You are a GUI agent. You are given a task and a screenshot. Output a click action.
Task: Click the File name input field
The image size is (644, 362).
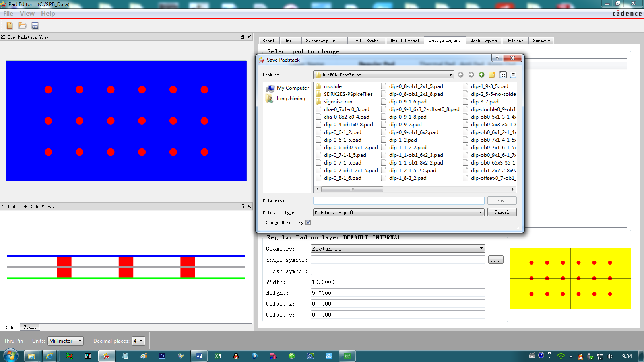[398, 201]
